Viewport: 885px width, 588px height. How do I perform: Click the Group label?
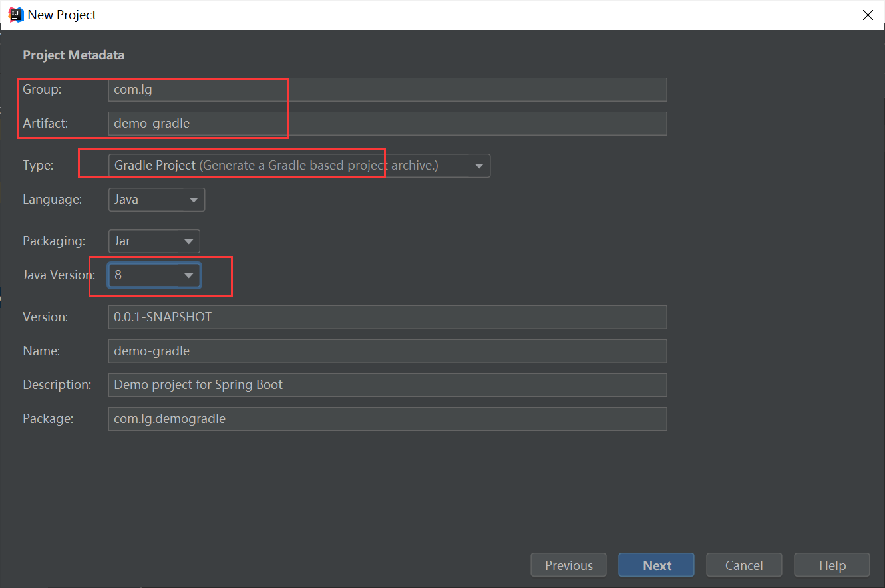[42, 90]
